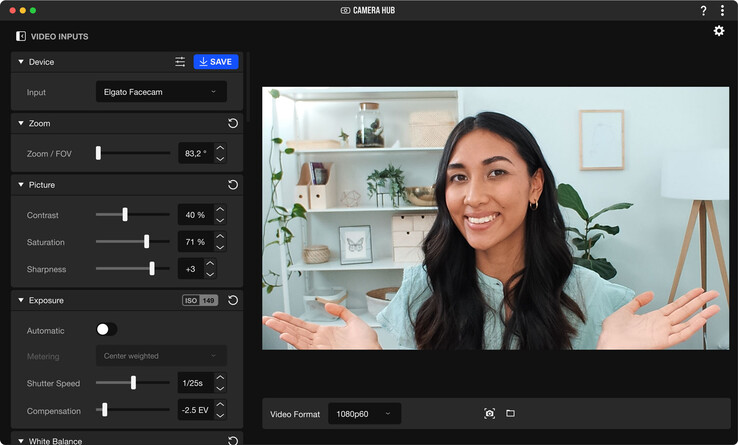738x445 pixels.
Task: Collapse the Picture section triangle
Action: pos(21,185)
